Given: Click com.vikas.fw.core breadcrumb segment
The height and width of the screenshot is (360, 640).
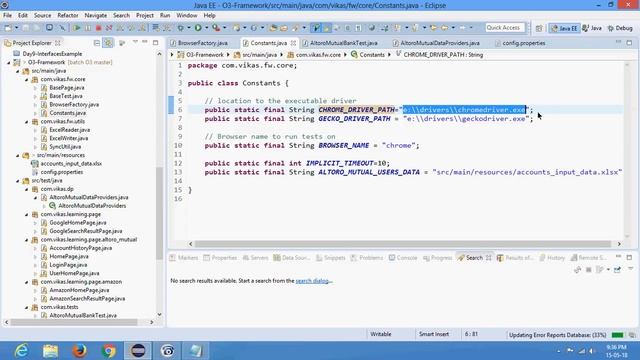Looking at the screenshot, I should tap(313, 55).
